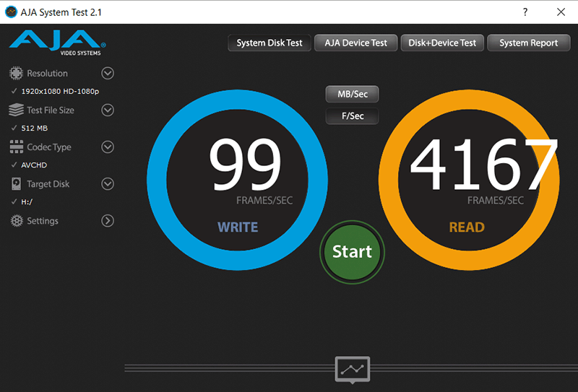Select the H:/ target disk entry
The image size is (578, 392).
27,202
